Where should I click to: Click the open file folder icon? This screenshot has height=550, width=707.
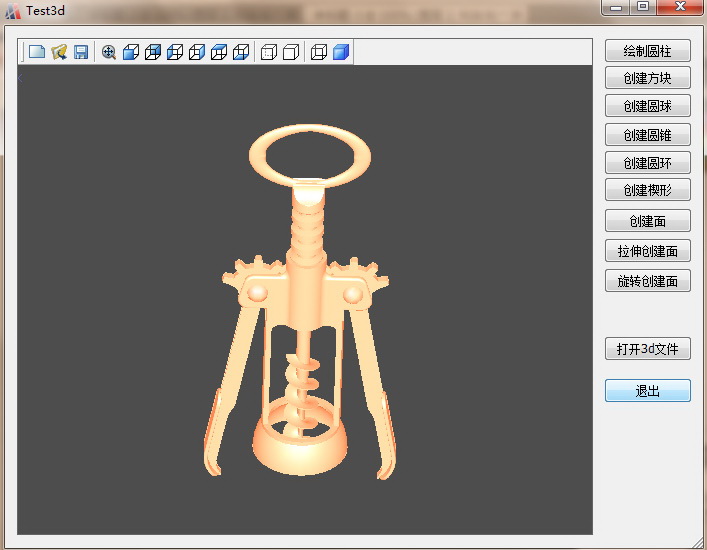coord(59,52)
